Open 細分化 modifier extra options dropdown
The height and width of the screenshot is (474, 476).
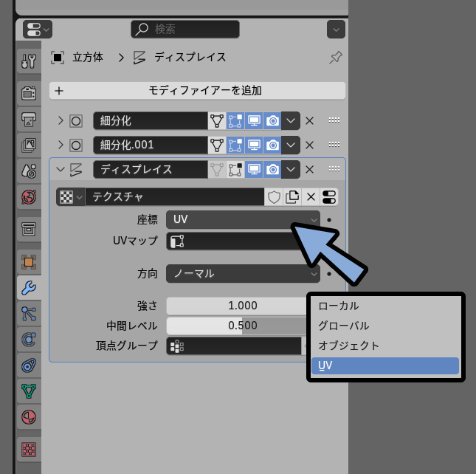[291, 120]
